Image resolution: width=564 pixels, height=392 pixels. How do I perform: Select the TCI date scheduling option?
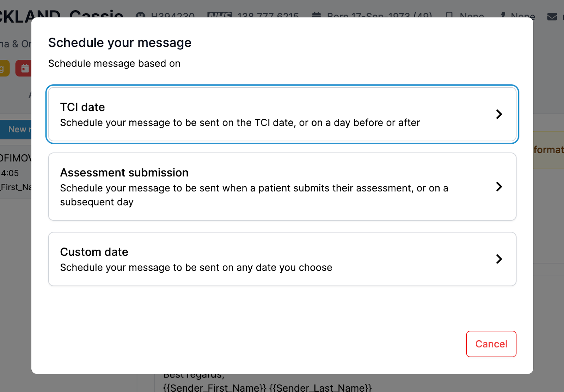click(240, 114)
